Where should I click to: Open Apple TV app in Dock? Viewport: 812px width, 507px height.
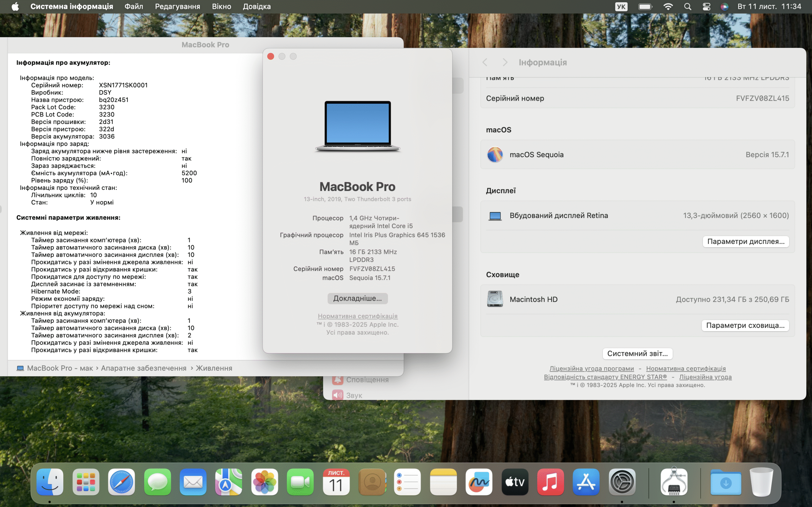coord(515,482)
